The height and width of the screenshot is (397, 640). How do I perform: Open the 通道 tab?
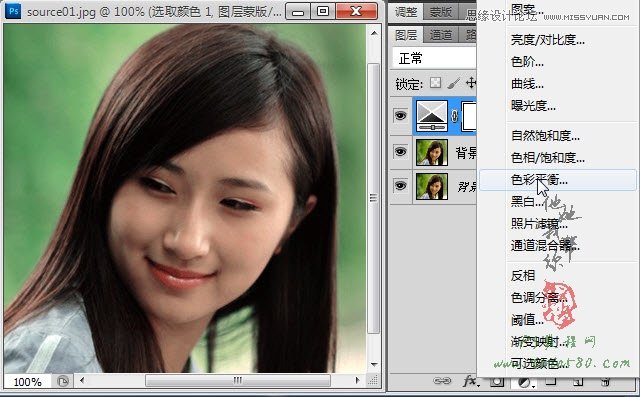point(440,35)
